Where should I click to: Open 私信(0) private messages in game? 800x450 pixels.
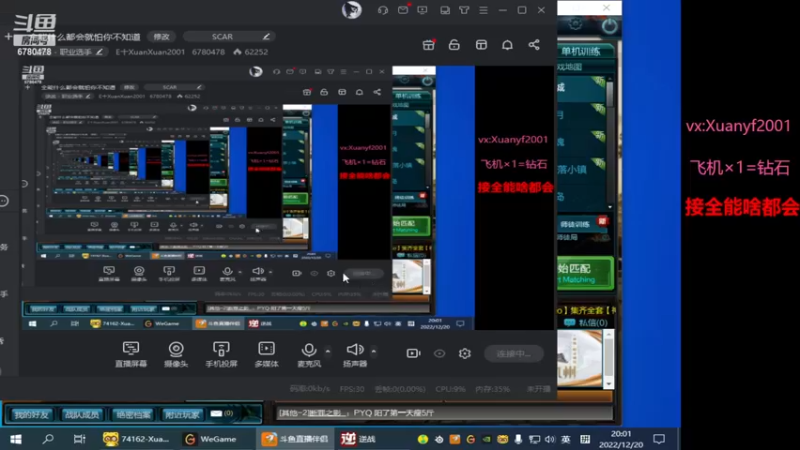(x=587, y=322)
